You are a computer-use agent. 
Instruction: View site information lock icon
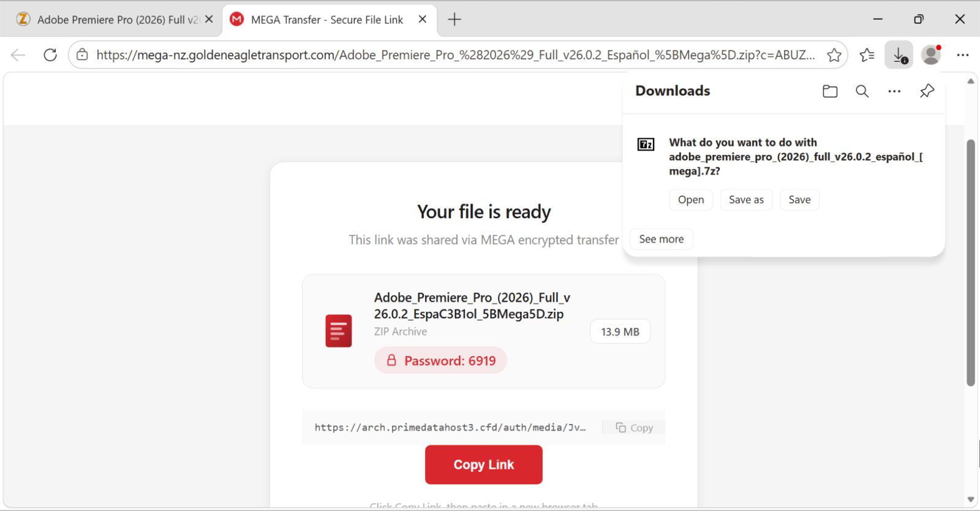(82, 55)
